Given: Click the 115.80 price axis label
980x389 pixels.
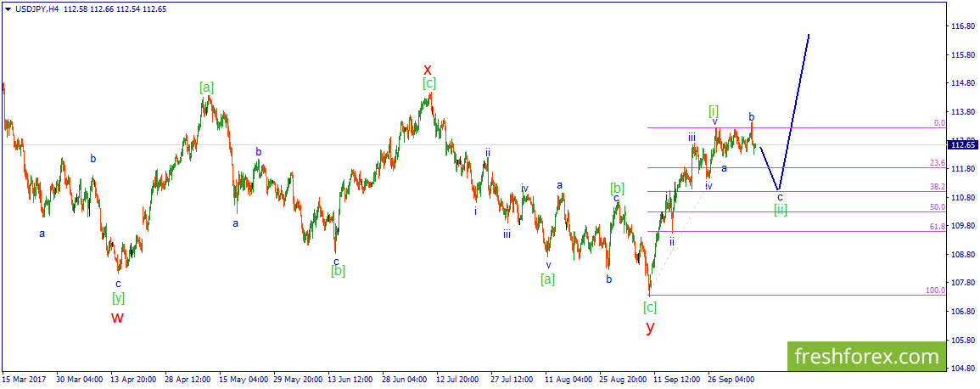Looking at the screenshot, I should pos(962,56).
